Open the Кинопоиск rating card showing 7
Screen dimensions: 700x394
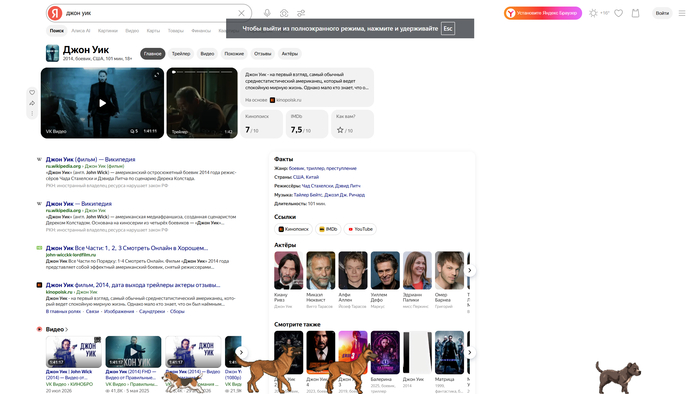262,124
